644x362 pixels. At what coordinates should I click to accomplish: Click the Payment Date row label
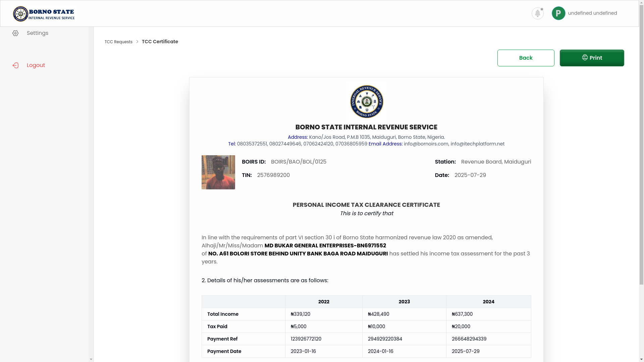coord(224,351)
